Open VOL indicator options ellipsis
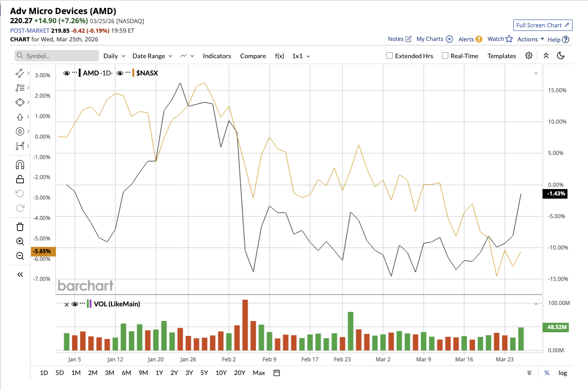Screen dimensions: 588x390 (x=82, y=304)
